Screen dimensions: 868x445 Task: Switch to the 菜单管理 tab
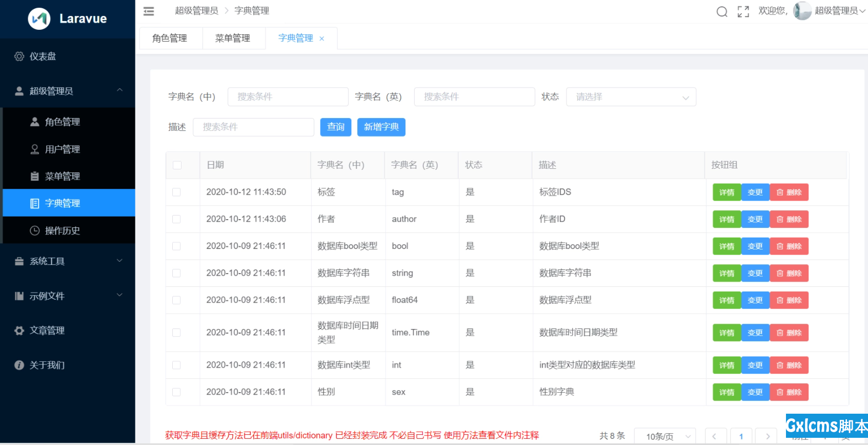(233, 38)
